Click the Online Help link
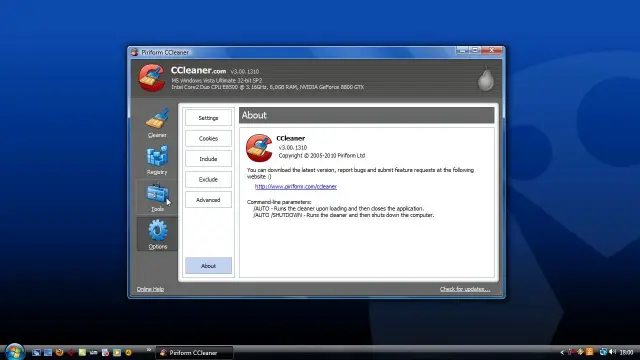This screenshot has width=640, height=360. point(150,289)
